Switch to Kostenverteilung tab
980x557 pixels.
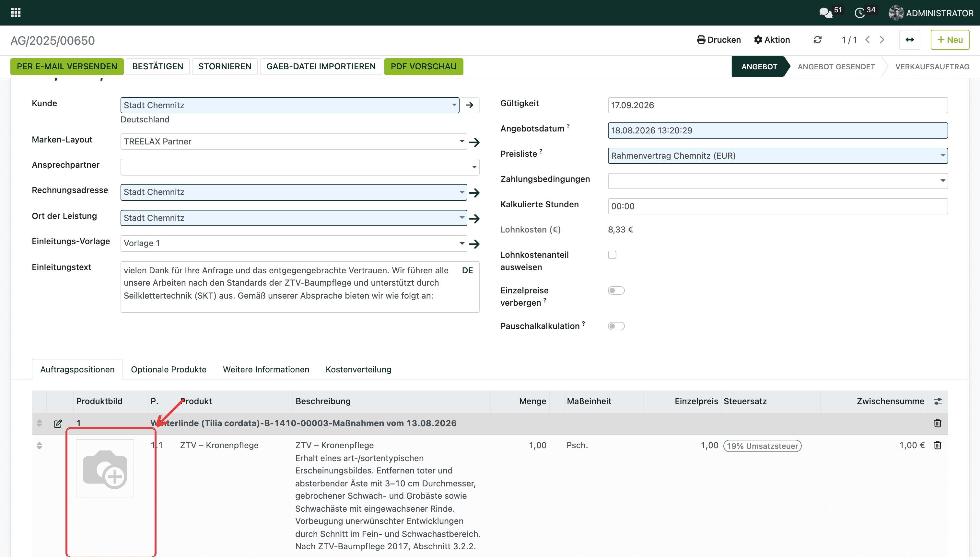(x=358, y=369)
